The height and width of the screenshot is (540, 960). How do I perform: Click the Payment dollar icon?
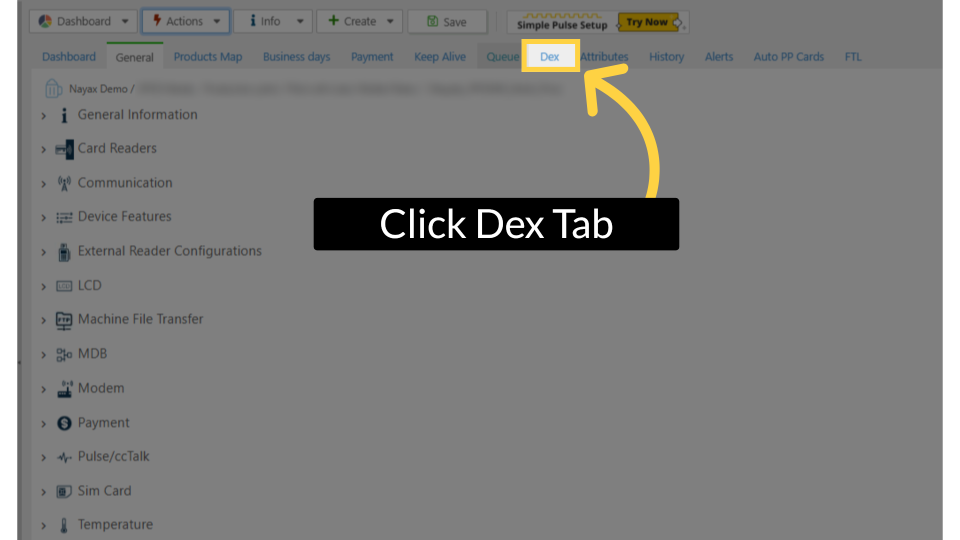(64, 423)
